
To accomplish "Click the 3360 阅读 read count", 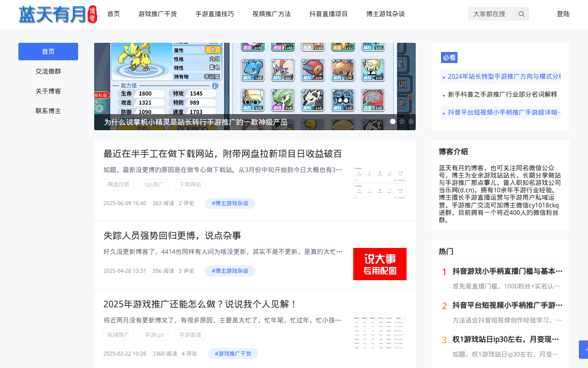I will (165, 354).
